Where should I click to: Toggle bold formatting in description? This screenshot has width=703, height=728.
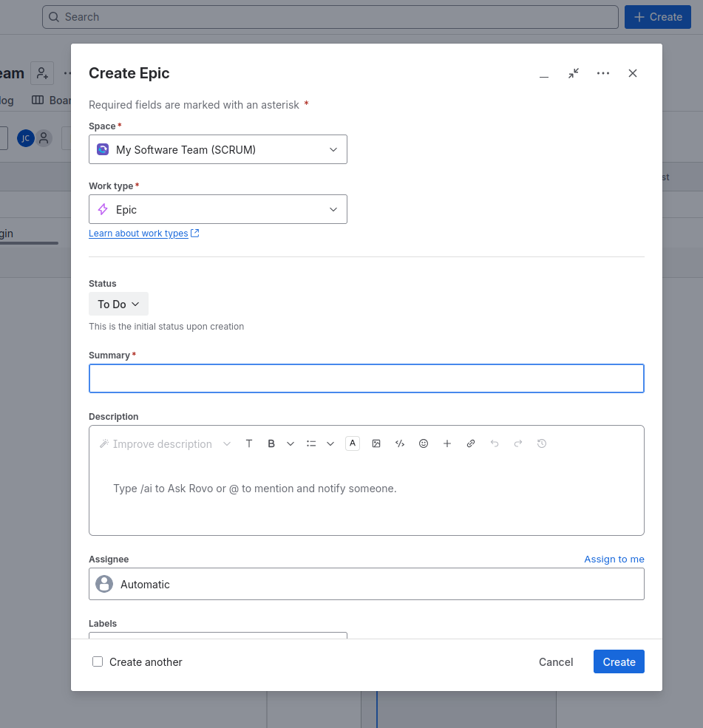coord(271,444)
